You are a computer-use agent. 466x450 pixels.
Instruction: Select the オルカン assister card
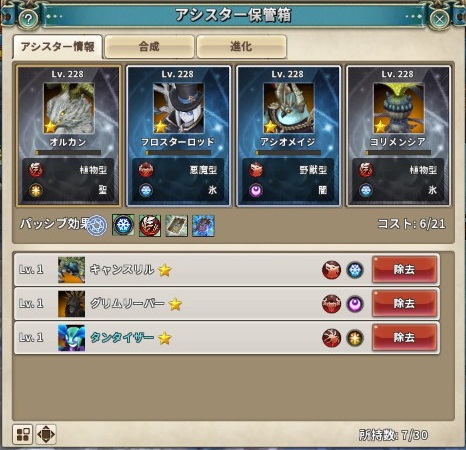pyautogui.click(x=68, y=136)
